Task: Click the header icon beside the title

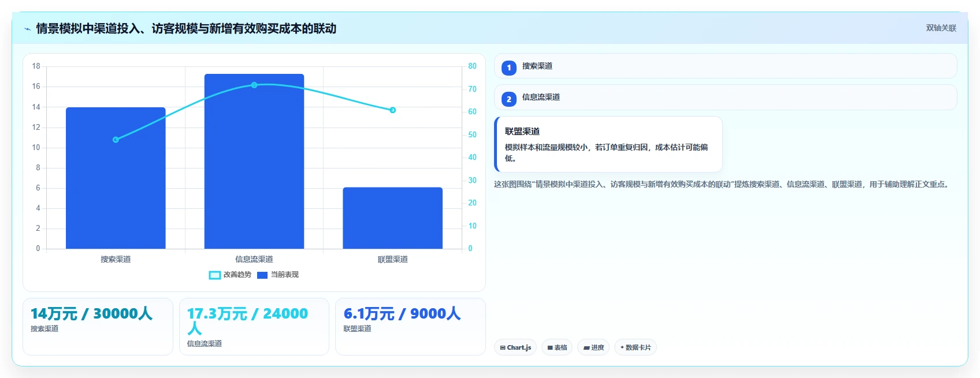Action: (x=27, y=29)
